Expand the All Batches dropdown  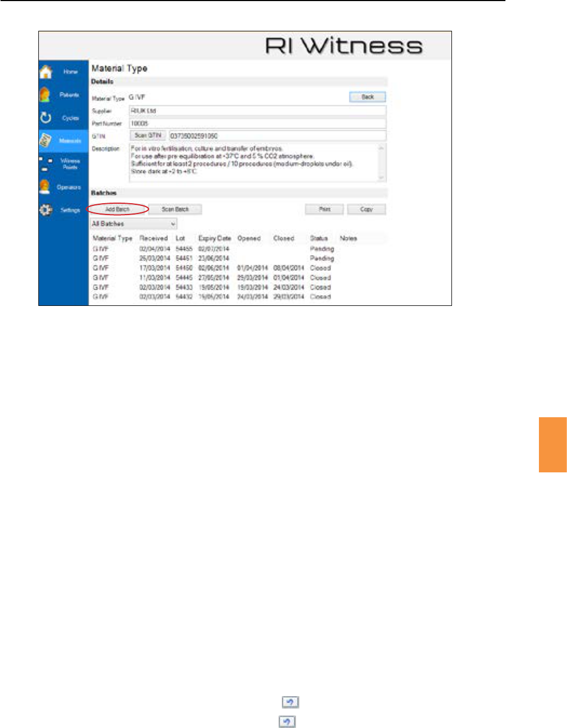(133, 224)
